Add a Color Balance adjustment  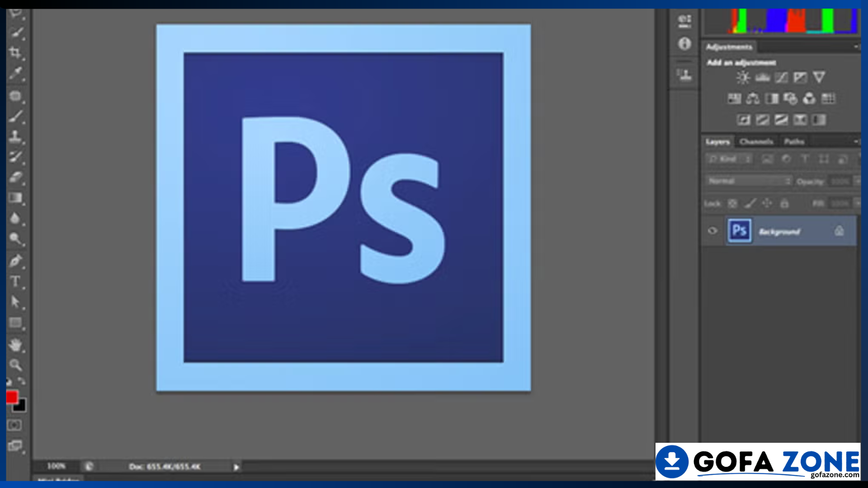[753, 99]
